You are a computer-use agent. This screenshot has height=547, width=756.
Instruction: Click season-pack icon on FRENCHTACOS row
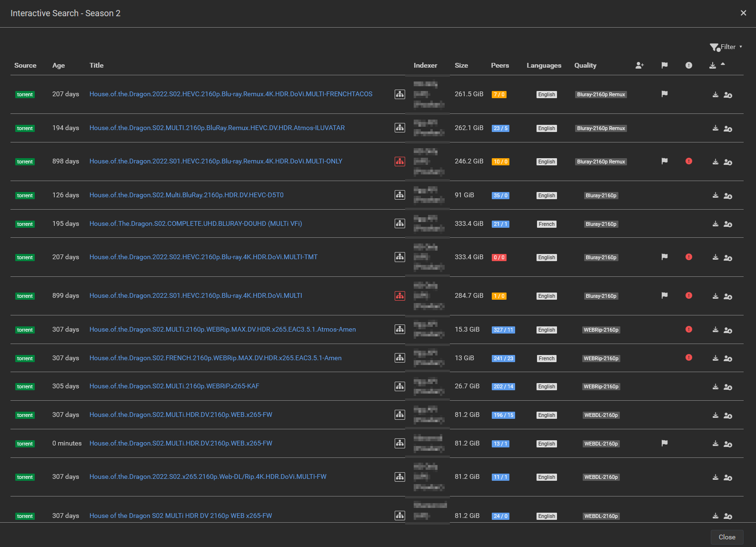click(400, 94)
